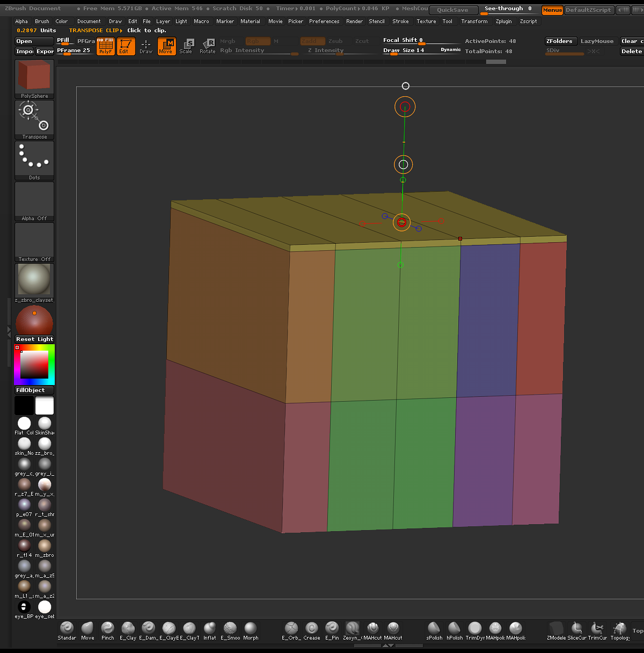Open the Material menu
The height and width of the screenshot is (653, 644).
pos(250,21)
